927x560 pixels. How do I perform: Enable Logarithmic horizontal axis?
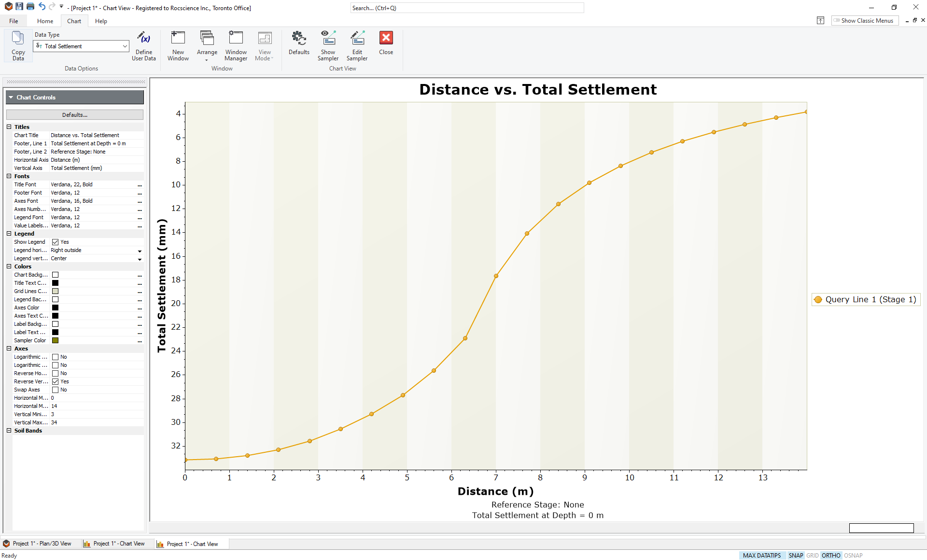55,357
